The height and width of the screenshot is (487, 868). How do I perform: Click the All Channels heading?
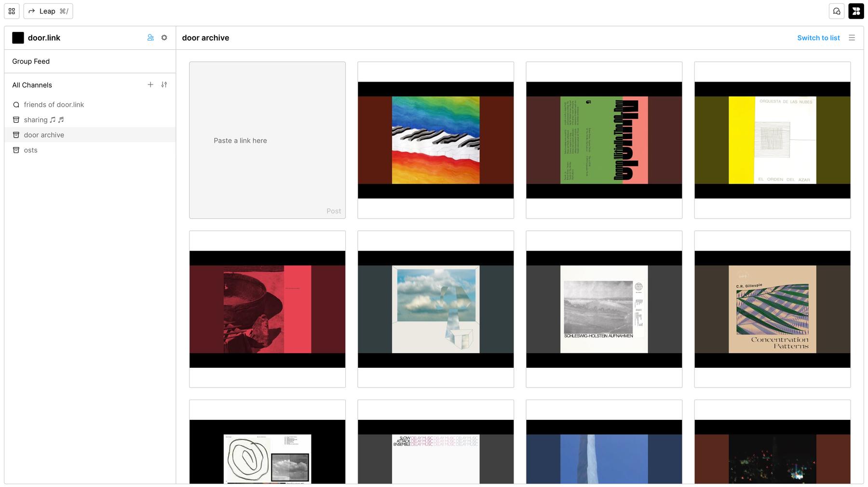(32, 85)
